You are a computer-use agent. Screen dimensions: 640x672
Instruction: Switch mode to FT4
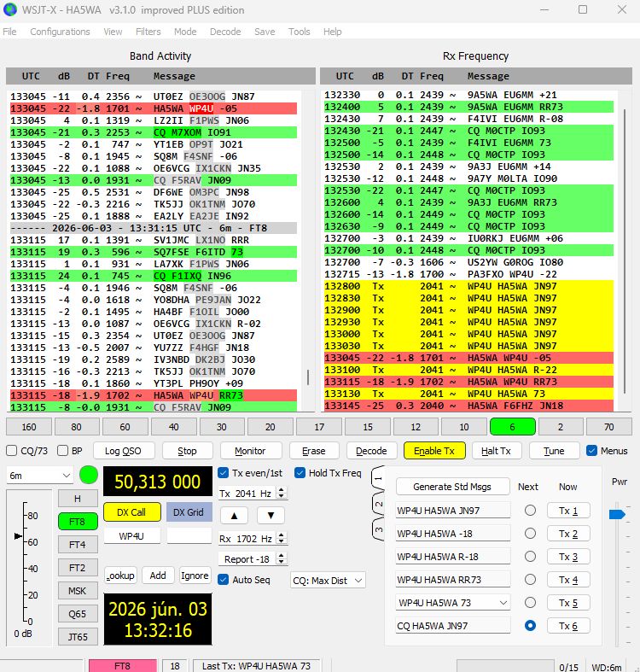point(78,545)
